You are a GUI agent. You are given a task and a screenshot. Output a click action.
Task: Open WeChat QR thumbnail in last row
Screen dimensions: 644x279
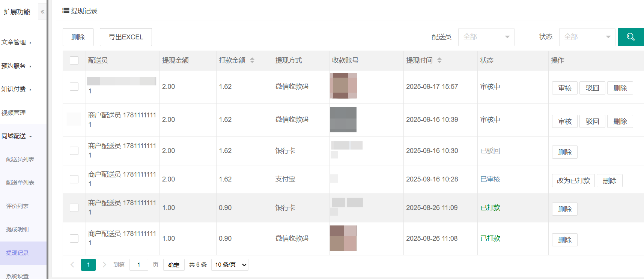(343, 238)
